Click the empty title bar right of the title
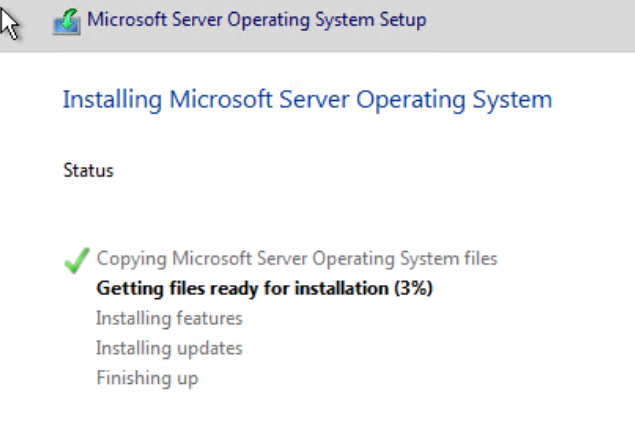The height and width of the screenshot is (436, 635). tap(530, 20)
